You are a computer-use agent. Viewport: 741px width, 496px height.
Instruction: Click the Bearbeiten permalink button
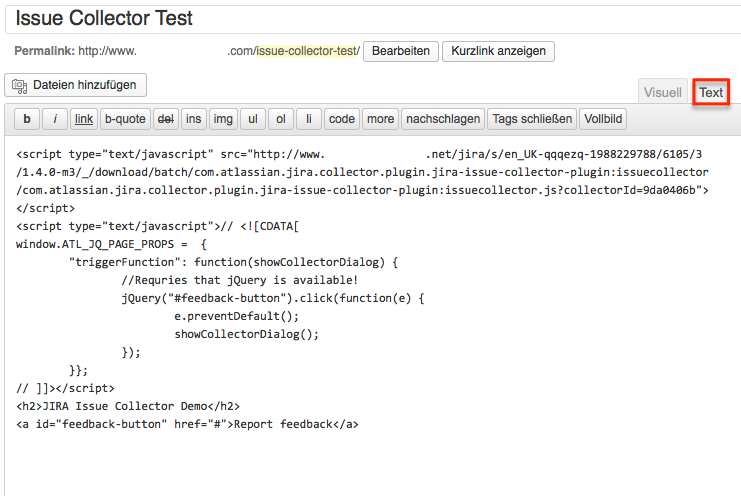coord(401,51)
